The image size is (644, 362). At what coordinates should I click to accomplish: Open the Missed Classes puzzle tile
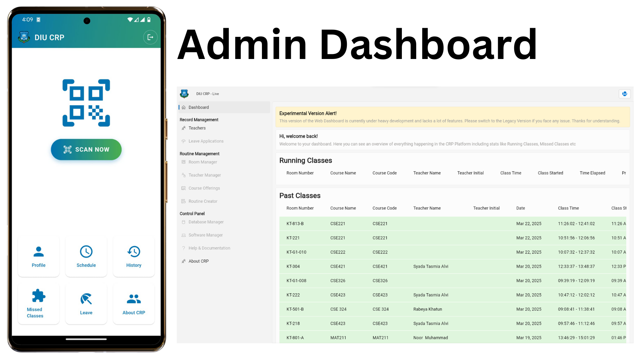[x=39, y=304]
